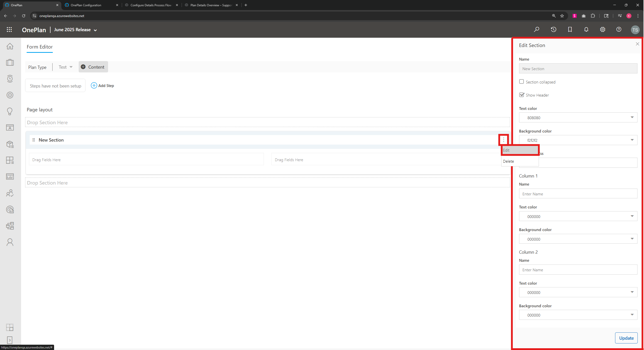Select Delete in the context menu
The image size is (644, 350).
pos(520,161)
